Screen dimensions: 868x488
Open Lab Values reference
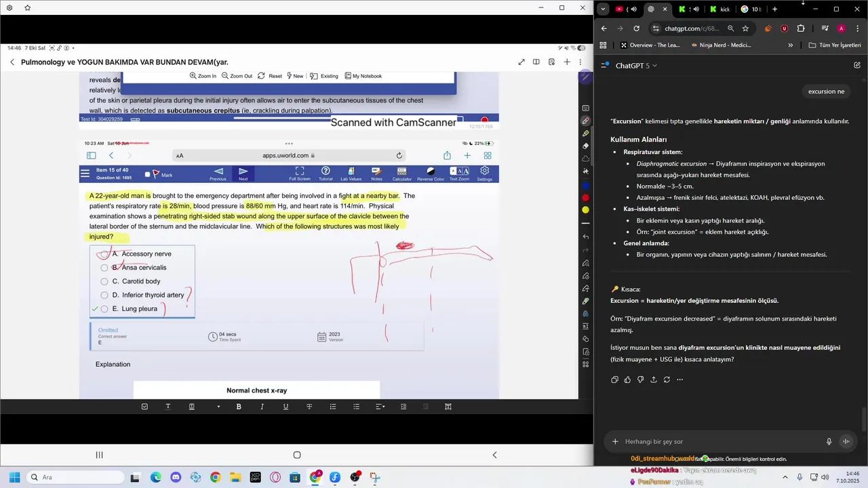[351, 174]
